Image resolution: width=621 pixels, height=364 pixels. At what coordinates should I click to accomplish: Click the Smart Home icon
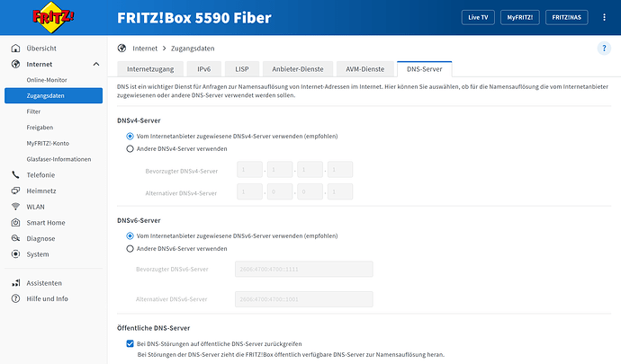pos(15,222)
